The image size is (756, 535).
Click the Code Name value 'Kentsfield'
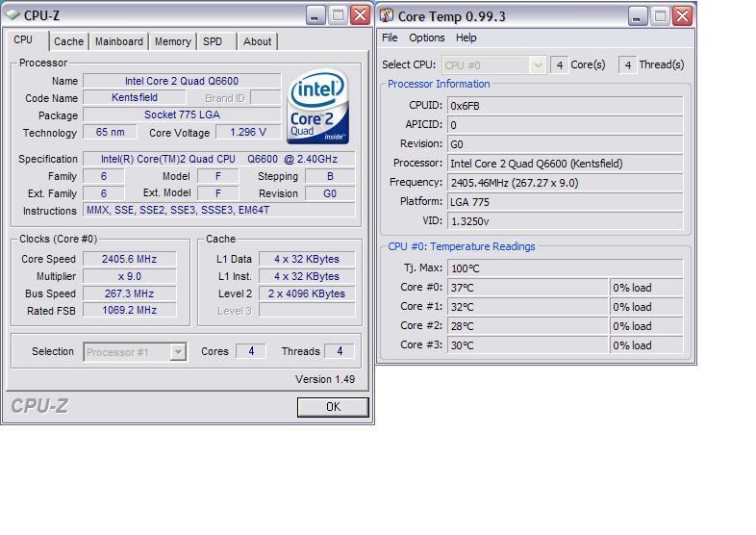click(135, 97)
